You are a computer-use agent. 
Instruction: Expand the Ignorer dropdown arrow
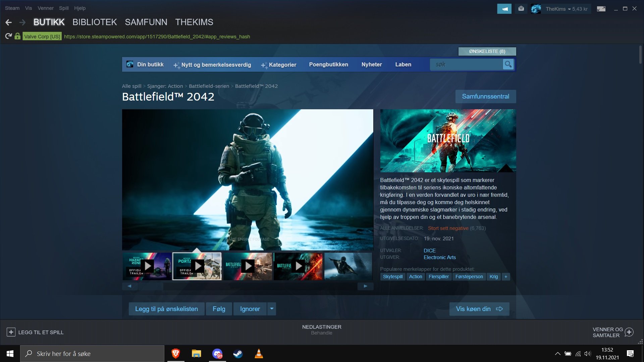pyautogui.click(x=272, y=309)
